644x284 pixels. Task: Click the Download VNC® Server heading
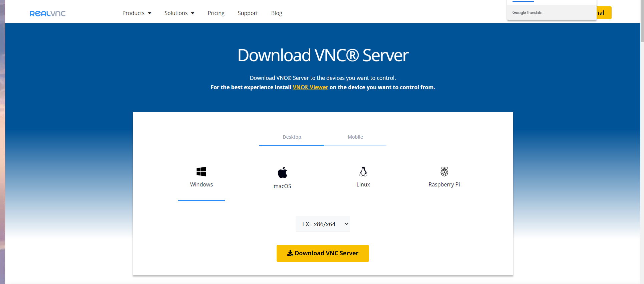pyautogui.click(x=323, y=55)
